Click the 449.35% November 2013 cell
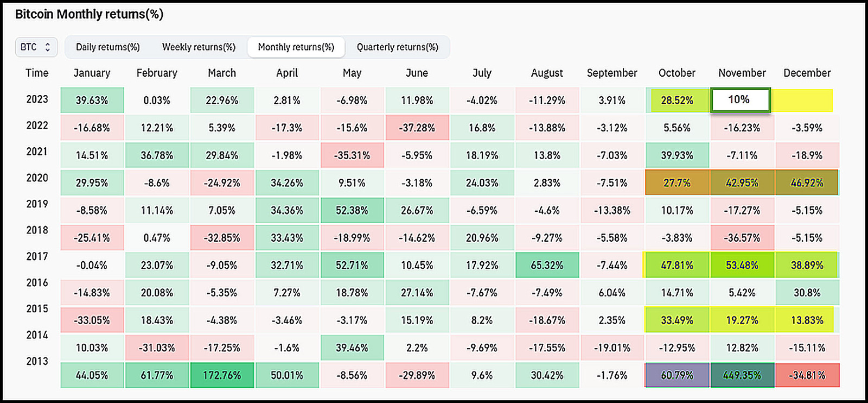 tap(742, 375)
